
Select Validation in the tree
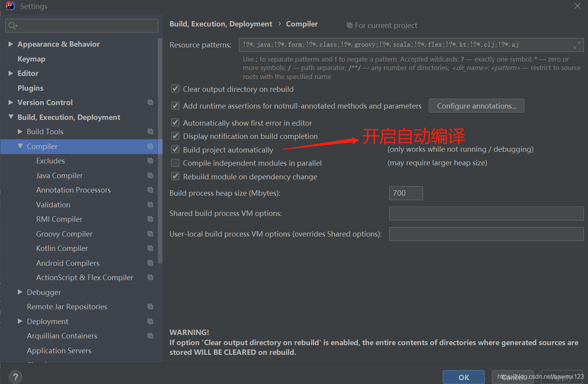[x=53, y=205]
